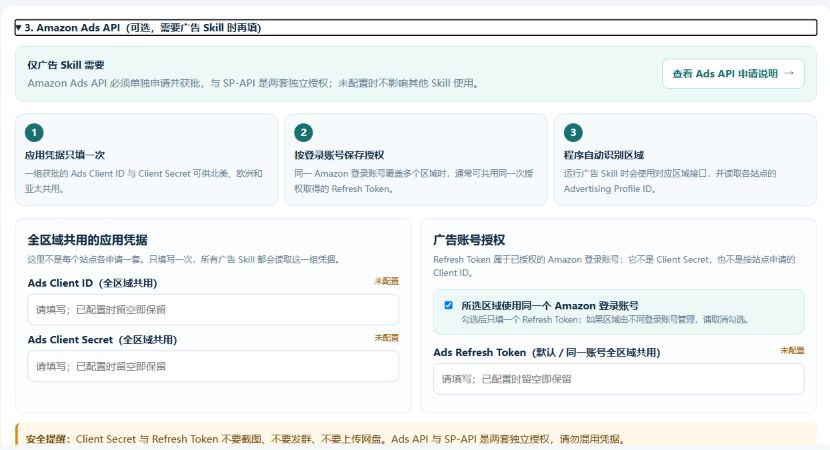Click the 广告账号授权 heading

(x=469, y=240)
